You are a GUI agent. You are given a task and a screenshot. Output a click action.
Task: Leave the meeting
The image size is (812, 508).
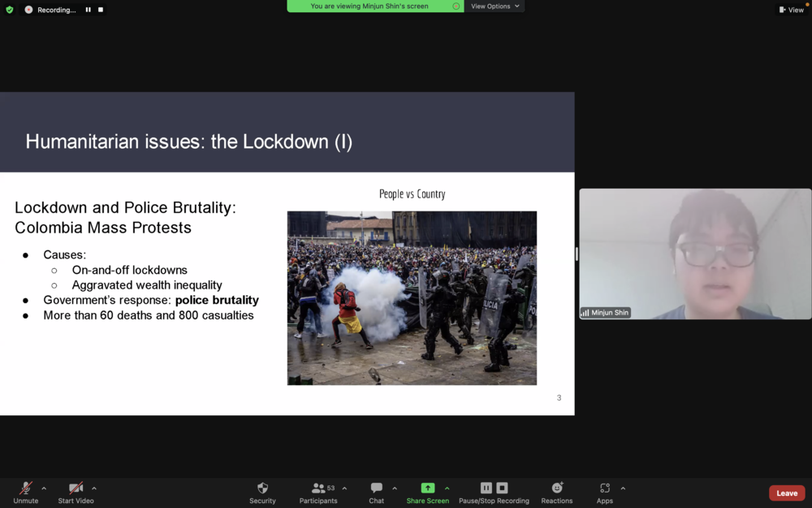pyautogui.click(x=787, y=493)
